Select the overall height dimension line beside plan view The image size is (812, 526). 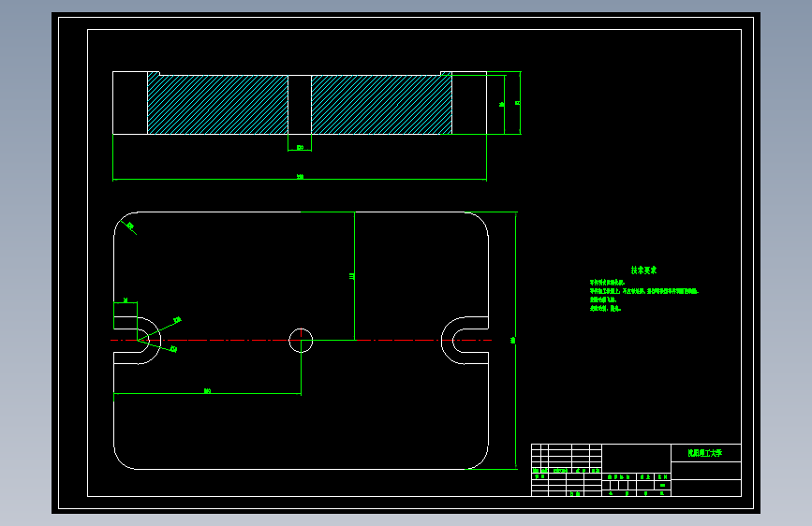[516, 341]
